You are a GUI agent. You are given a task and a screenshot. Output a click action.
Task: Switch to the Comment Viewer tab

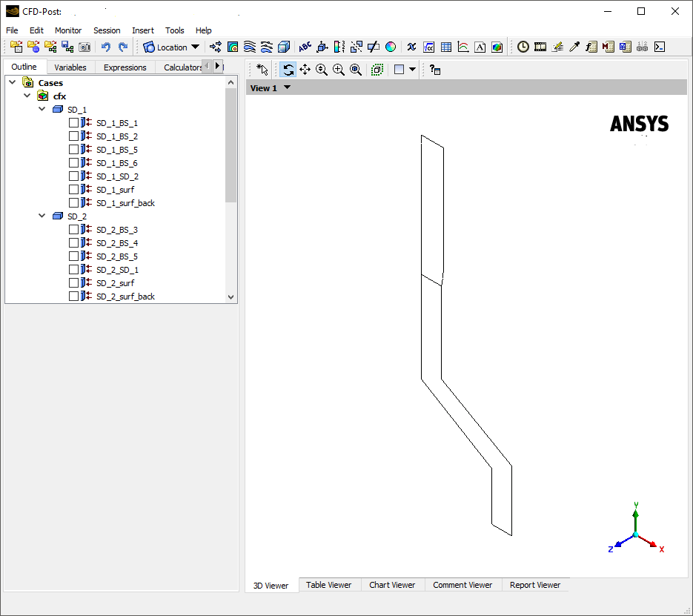462,585
